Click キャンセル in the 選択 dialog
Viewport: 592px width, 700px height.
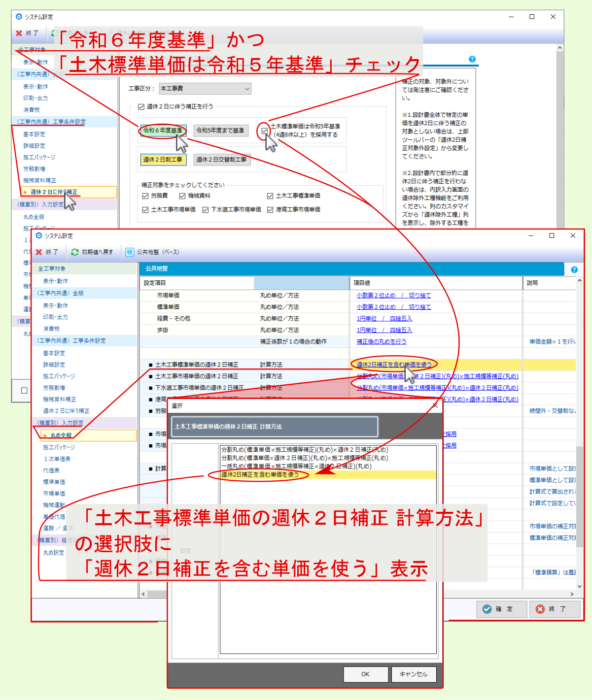(x=414, y=674)
